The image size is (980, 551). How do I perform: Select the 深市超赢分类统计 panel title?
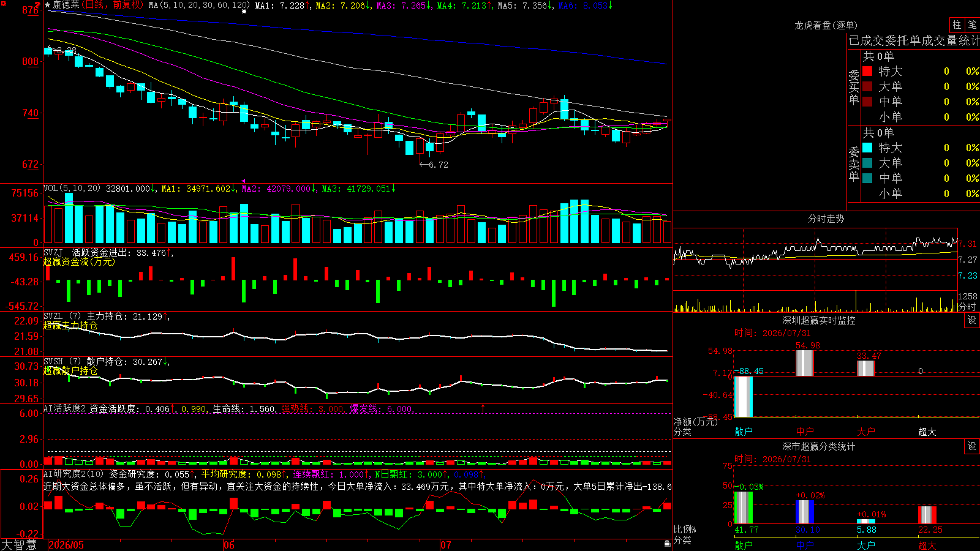(x=818, y=446)
